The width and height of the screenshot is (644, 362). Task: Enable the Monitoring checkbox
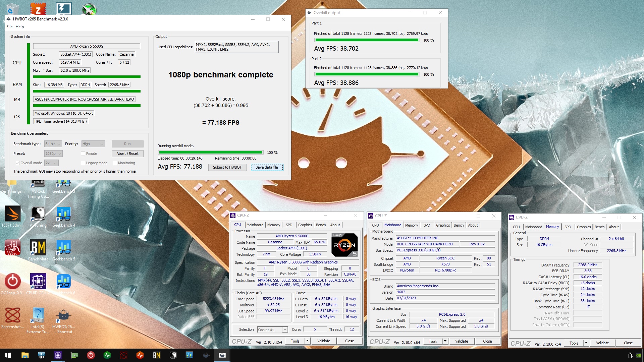click(x=115, y=163)
